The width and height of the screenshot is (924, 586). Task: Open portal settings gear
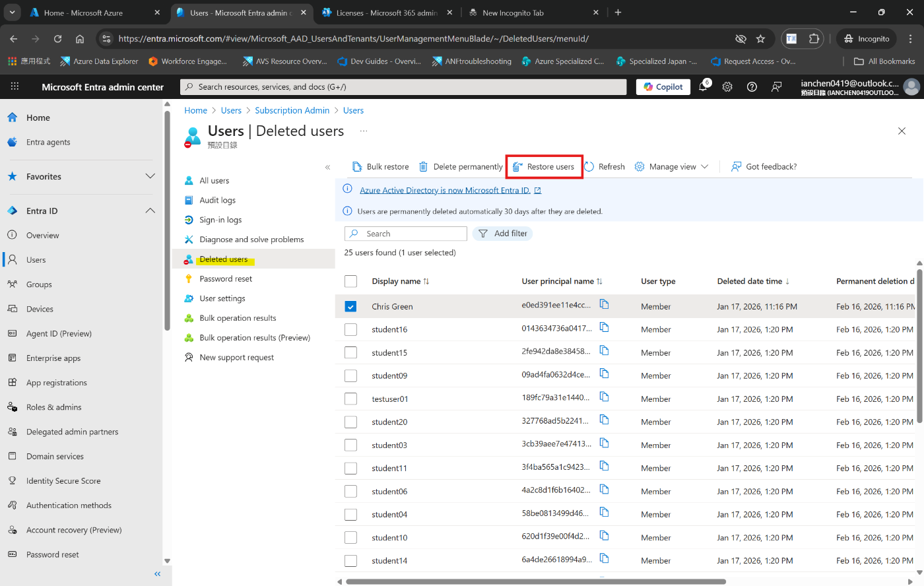click(727, 86)
